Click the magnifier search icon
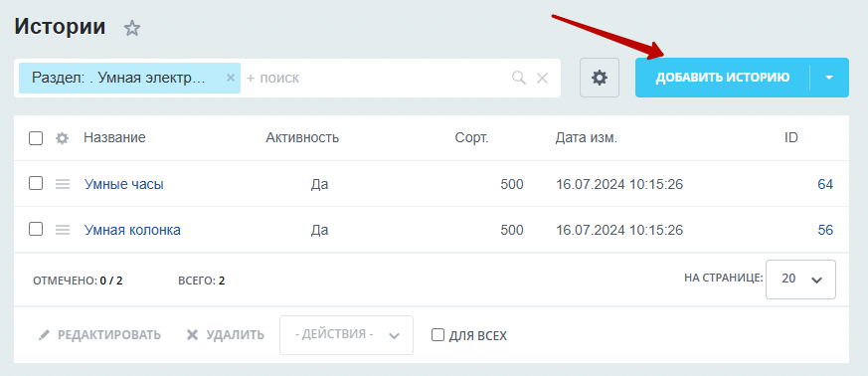Image resolution: width=868 pixels, height=376 pixels. click(x=519, y=78)
